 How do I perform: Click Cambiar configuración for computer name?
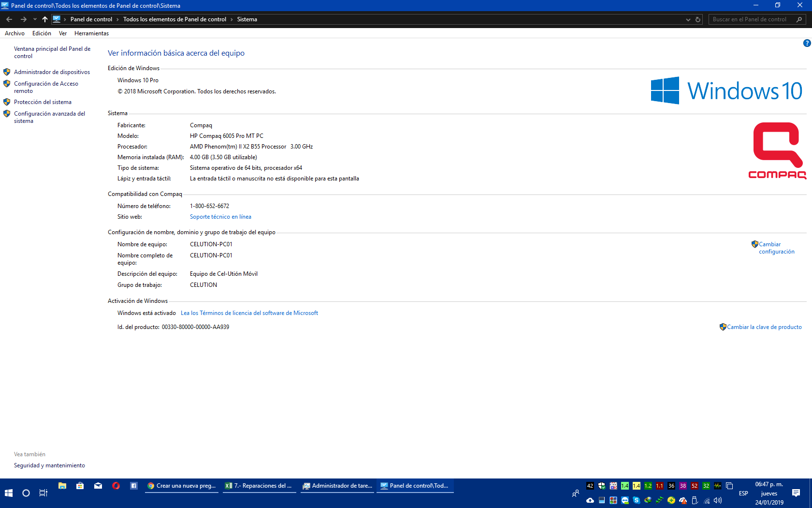click(776, 248)
